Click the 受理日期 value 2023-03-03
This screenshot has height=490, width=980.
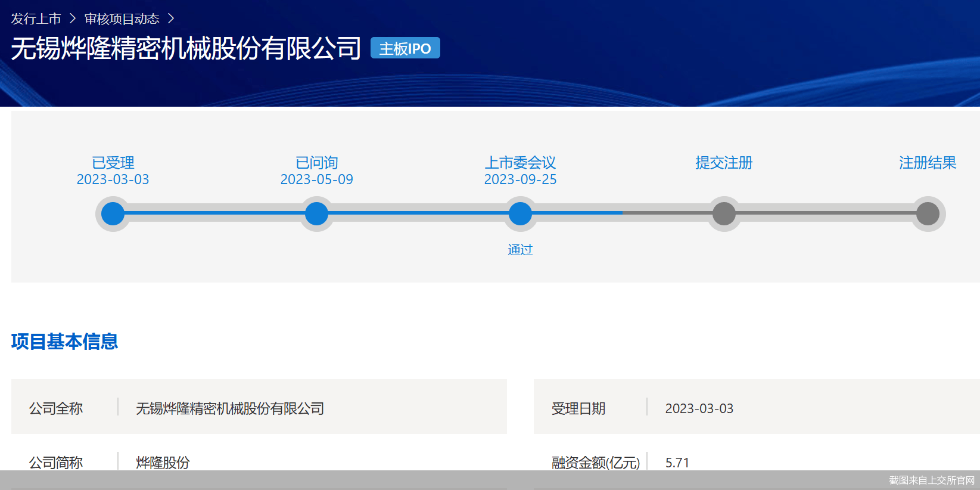click(699, 408)
